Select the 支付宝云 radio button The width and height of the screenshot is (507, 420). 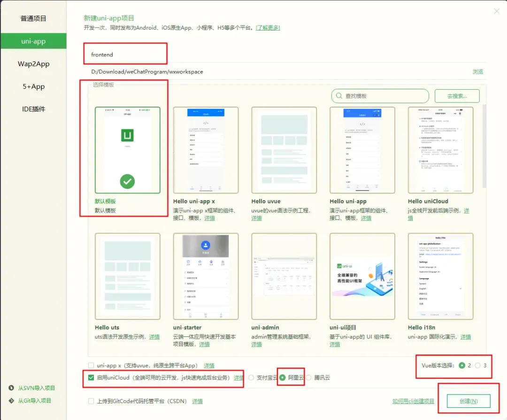tap(251, 378)
